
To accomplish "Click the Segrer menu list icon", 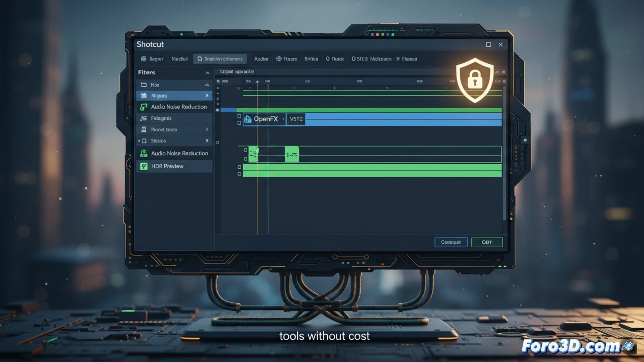I will coord(144,59).
